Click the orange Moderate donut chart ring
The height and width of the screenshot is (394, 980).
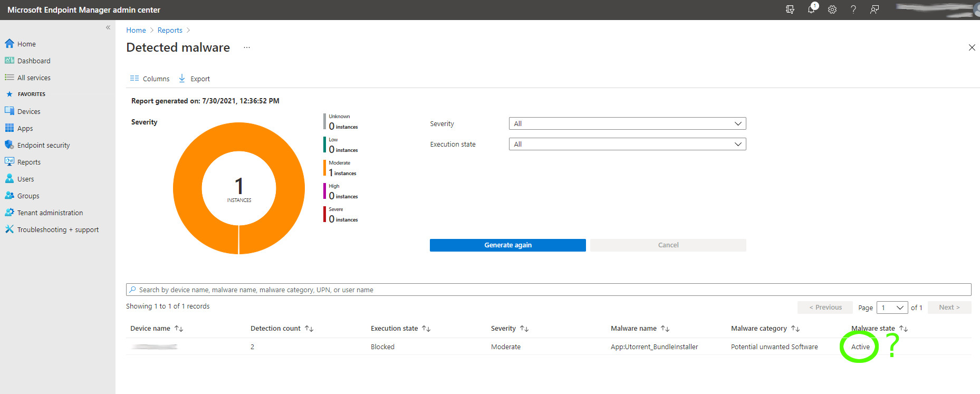[188, 188]
